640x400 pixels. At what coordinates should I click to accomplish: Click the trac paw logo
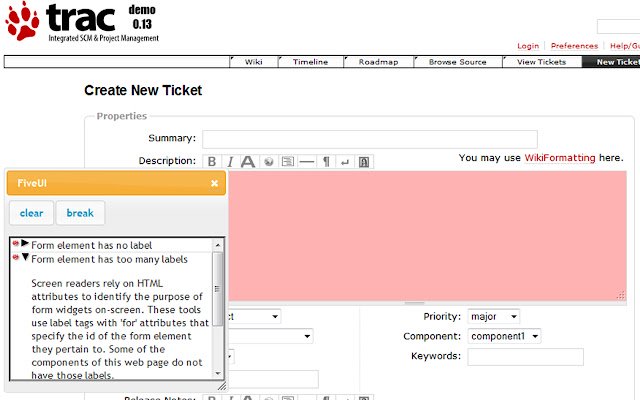(x=22, y=21)
